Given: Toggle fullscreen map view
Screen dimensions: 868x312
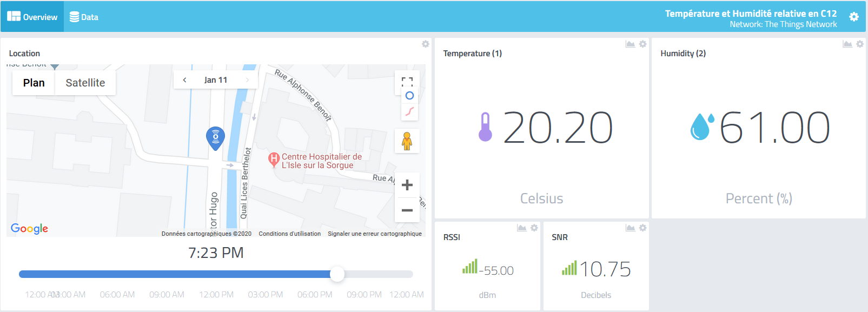Looking at the screenshot, I should [x=407, y=82].
